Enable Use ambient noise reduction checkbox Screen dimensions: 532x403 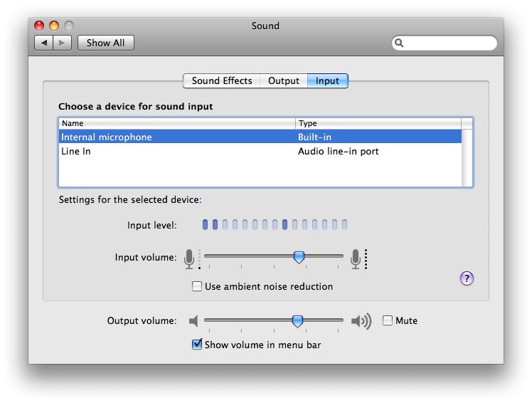(x=197, y=286)
